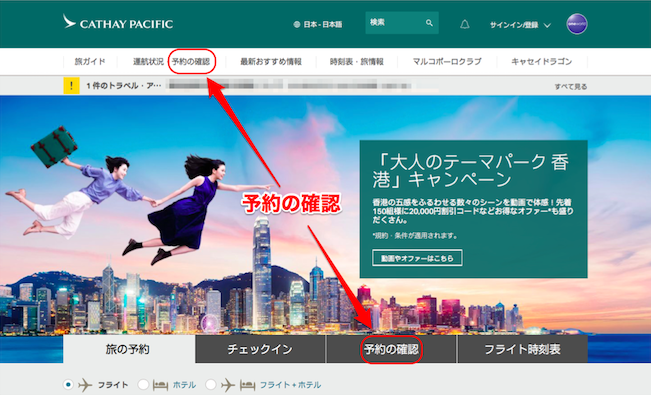Open the 時刻表・旅情報 menu
This screenshot has width=651, height=395.
click(357, 61)
